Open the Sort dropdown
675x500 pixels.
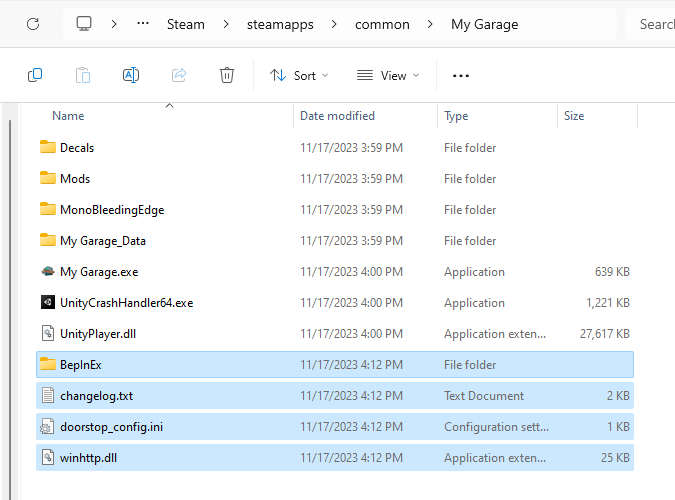299,76
